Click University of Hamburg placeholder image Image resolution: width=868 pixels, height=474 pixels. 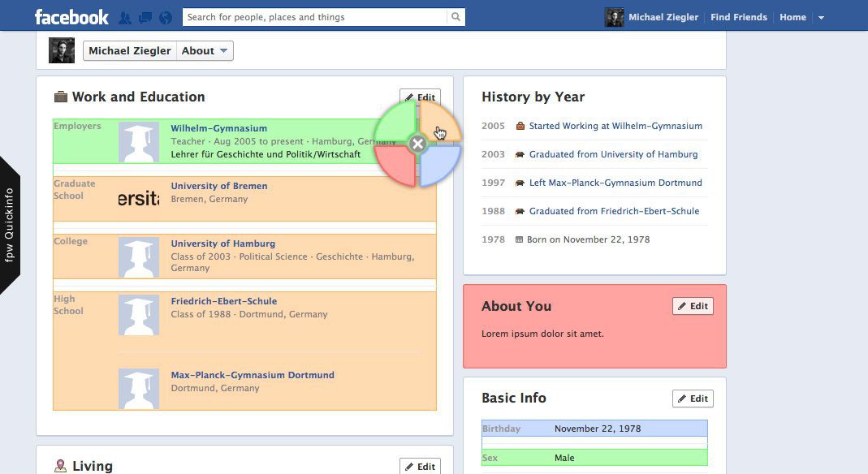pos(139,258)
